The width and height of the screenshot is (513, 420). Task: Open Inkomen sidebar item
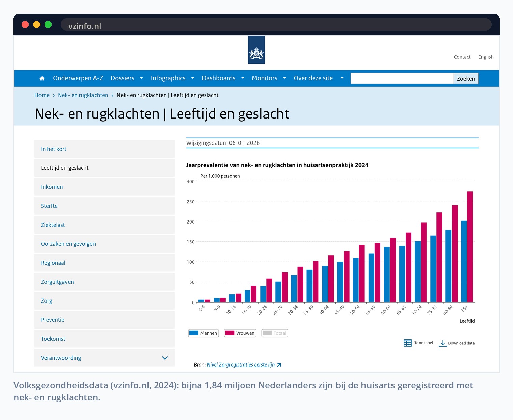[x=105, y=187]
